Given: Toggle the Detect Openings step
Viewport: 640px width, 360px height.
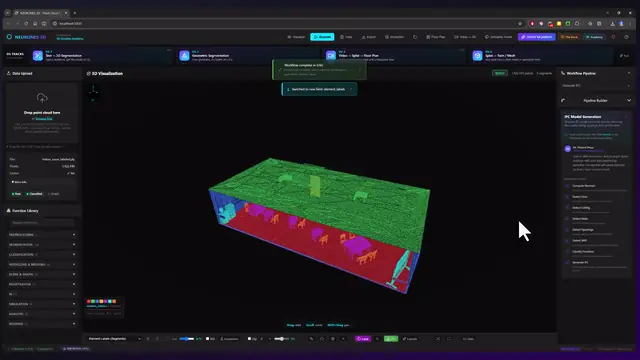Looking at the screenshot, I should coord(567,230).
